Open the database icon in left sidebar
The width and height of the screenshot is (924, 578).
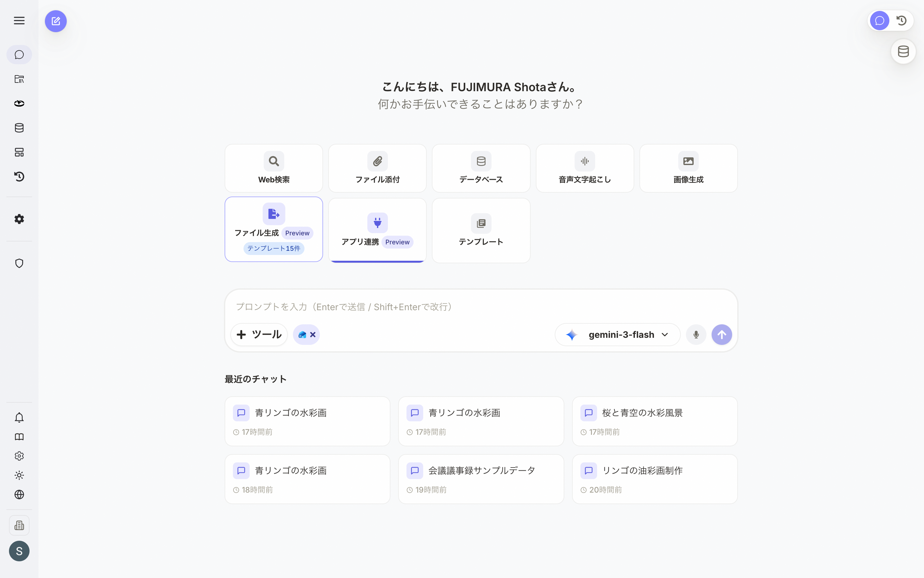point(19,128)
